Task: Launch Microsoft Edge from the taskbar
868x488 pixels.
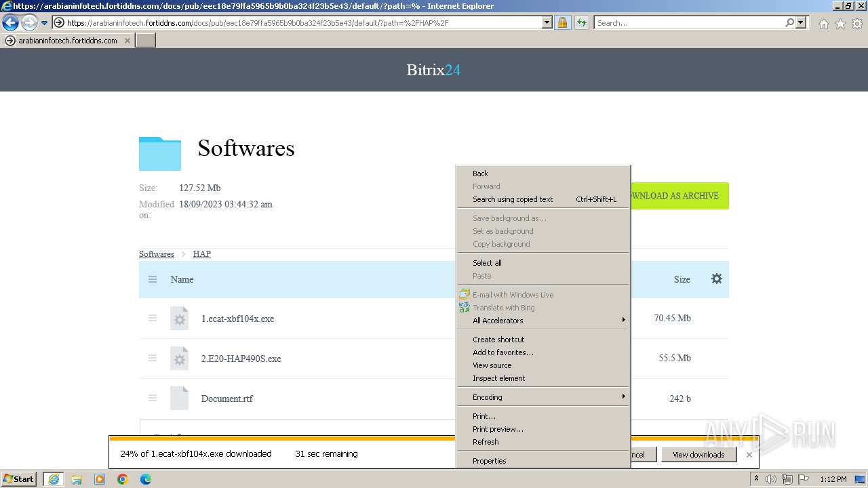Action: 146,479
